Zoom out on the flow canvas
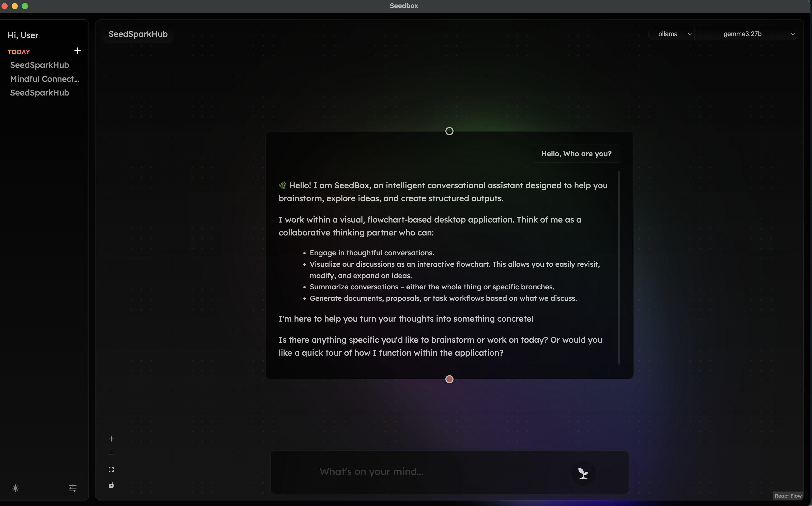Image resolution: width=812 pixels, height=506 pixels. 111,454
